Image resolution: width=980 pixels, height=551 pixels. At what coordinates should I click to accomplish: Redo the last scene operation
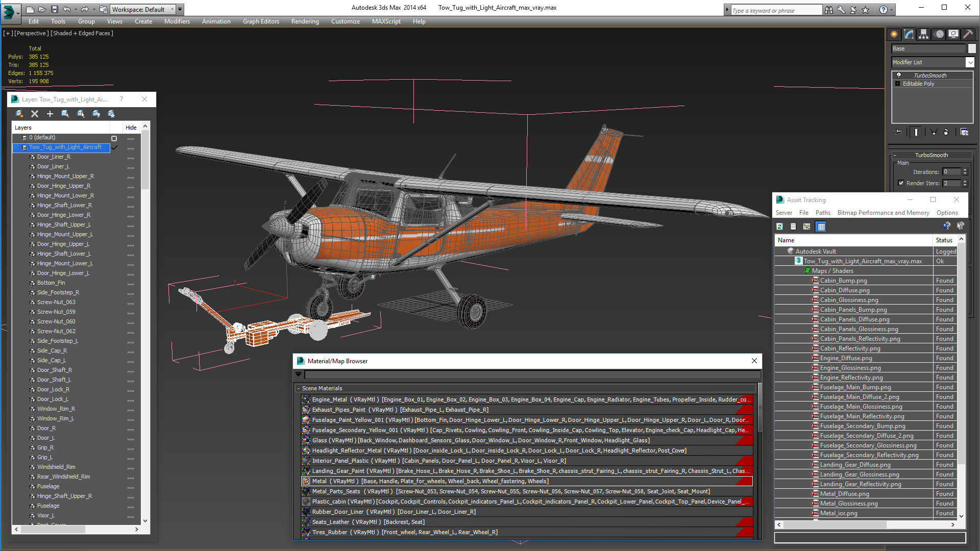85,9
